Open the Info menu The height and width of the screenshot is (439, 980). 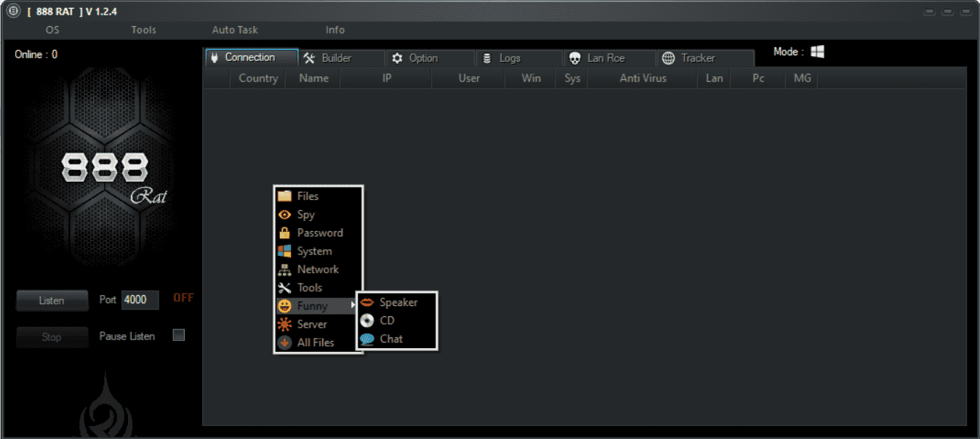click(335, 30)
